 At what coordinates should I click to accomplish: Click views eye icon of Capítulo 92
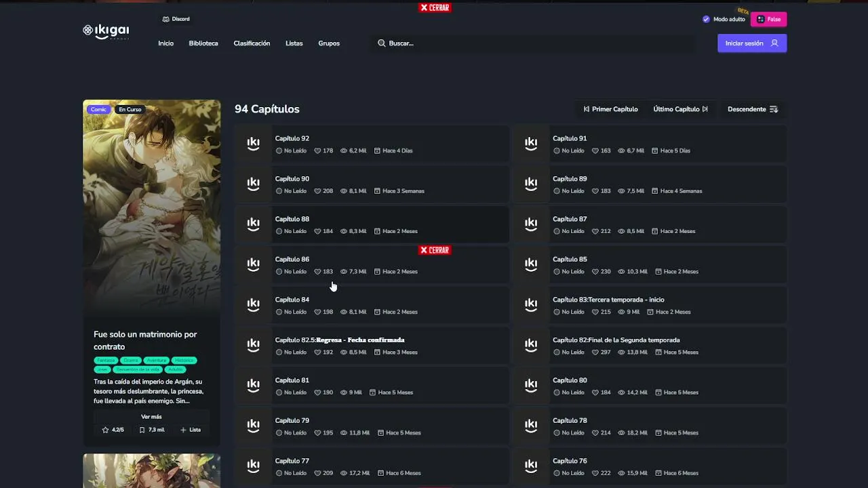pyautogui.click(x=343, y=150)
